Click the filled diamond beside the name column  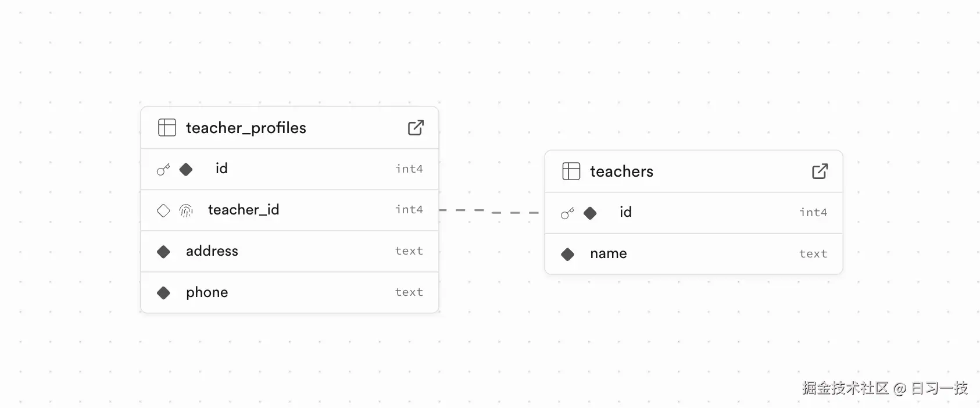pyautogui.click(x=567, y=254)
